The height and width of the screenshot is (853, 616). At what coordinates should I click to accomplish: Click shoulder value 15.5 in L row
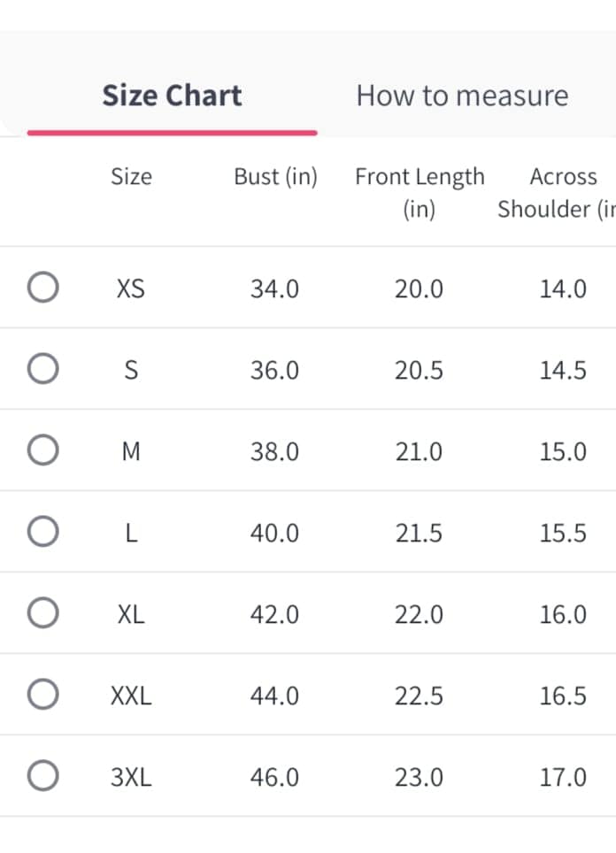point(563,533)
